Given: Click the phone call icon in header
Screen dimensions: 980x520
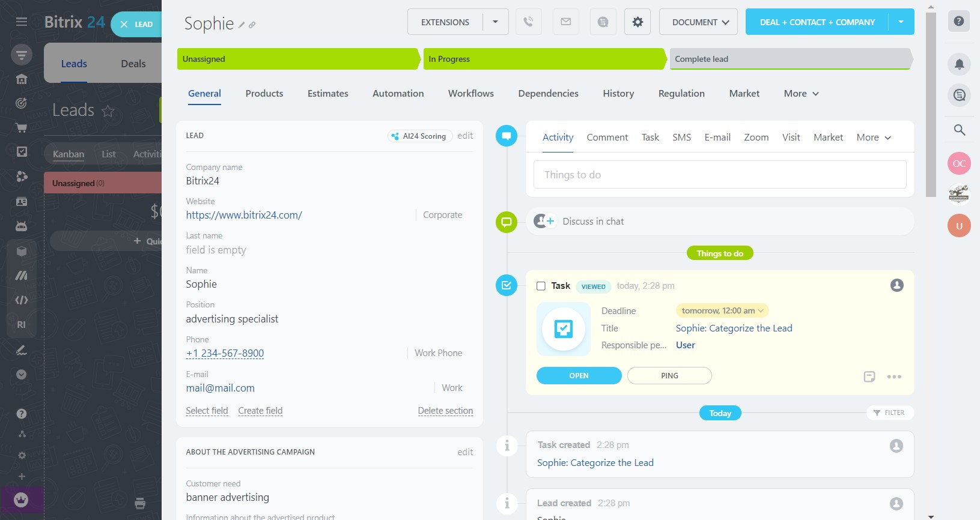Looking at the screenshot, I should (x=528, y=22).
